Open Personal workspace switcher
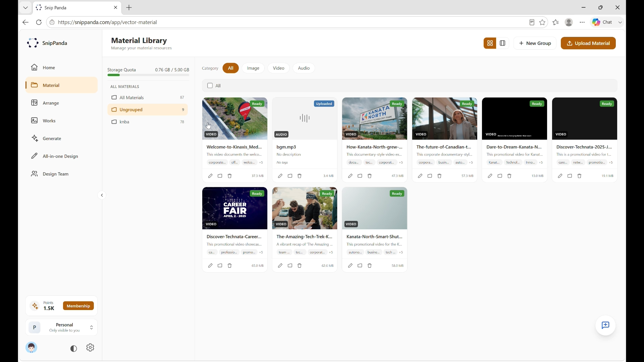Image resolution: width=644 pixels, height=362 pixels. coord(61,327)
